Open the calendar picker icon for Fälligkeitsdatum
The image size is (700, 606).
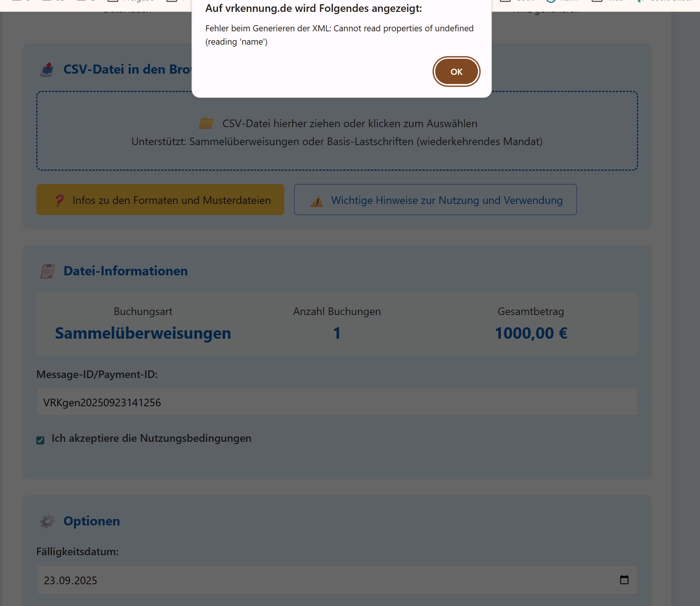pyautogui.click(x=624, y=580)
